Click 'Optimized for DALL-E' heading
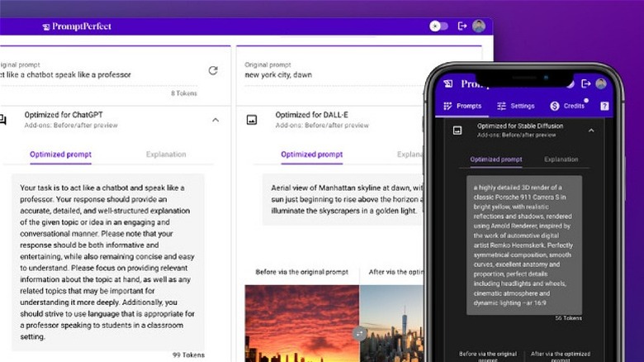 pos(312,115)
